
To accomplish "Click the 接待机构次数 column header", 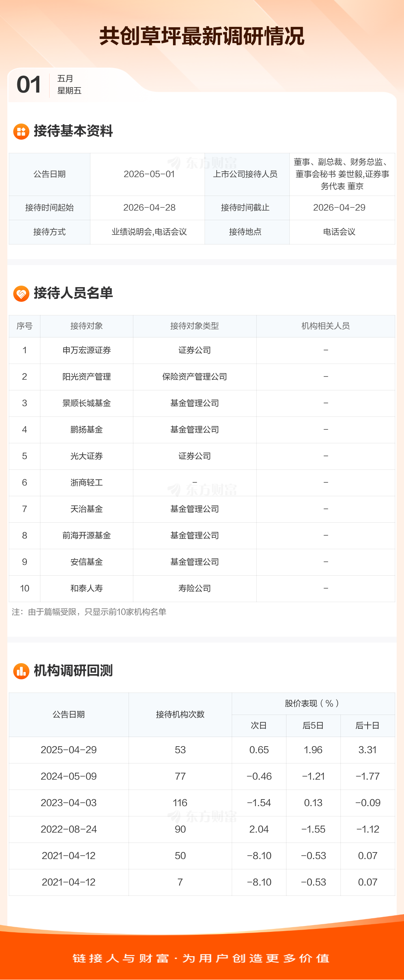I will [x=180, y=715].
